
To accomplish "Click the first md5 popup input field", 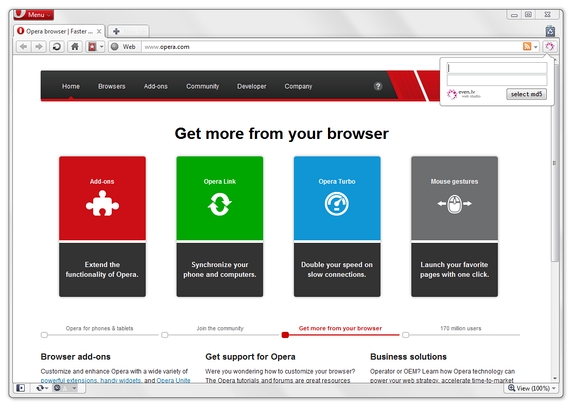I will tap(497, 68).
